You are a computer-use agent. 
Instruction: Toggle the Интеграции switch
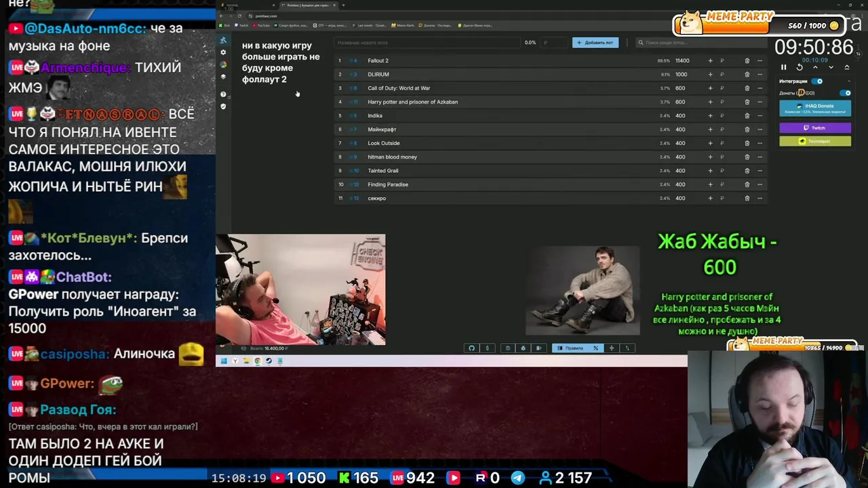(818, 81)
